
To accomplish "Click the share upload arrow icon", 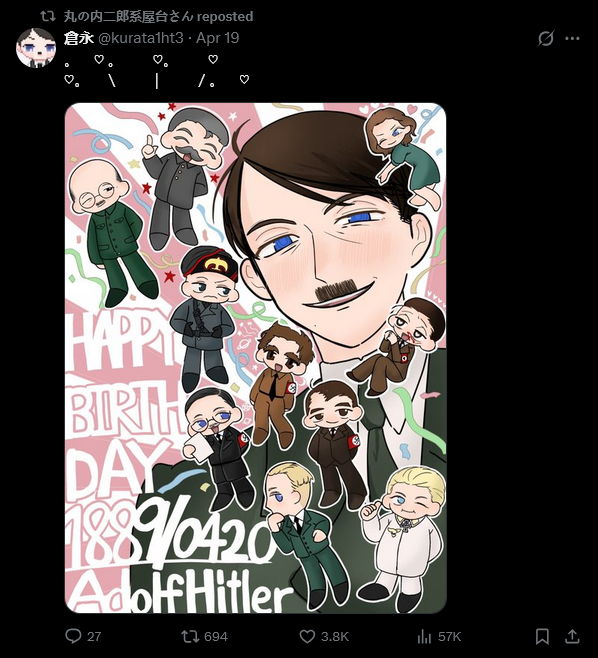I will pos(572,637).
